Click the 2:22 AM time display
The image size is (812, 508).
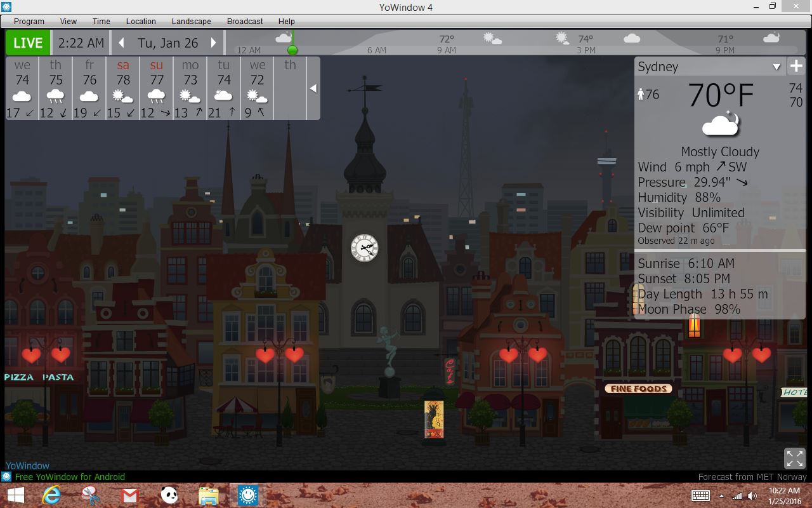[81, 43]
